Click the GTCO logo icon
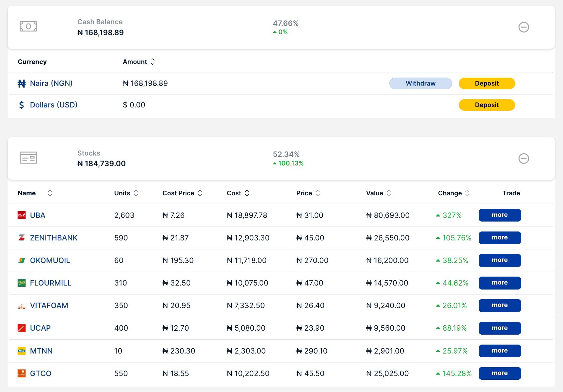The image size is (563, 392). tap(22, 373)
